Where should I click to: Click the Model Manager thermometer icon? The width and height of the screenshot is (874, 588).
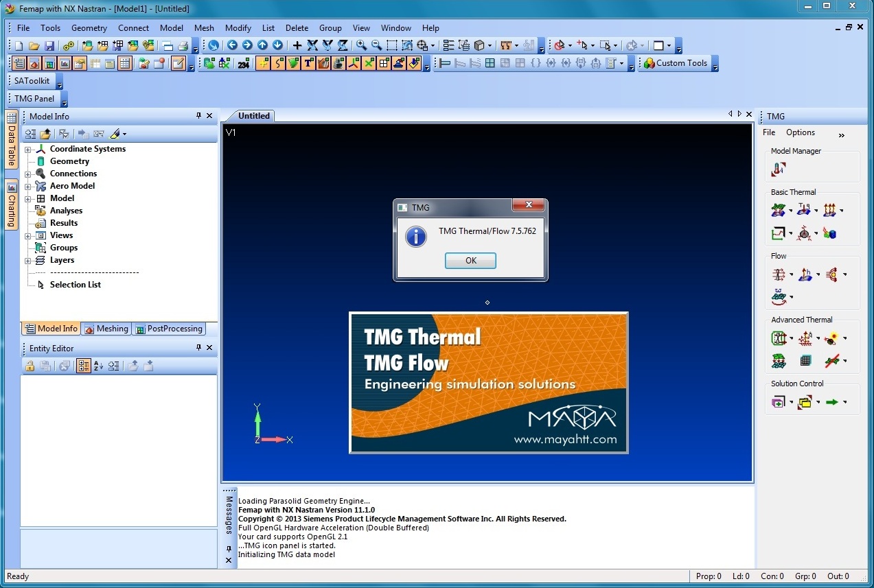pyautogui.click(x=779, y=169)
